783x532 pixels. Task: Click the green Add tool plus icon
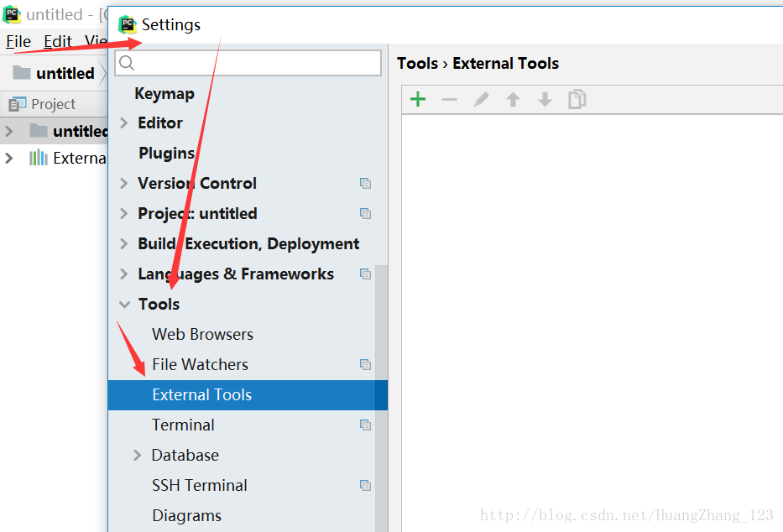click(x=418, y=100)
